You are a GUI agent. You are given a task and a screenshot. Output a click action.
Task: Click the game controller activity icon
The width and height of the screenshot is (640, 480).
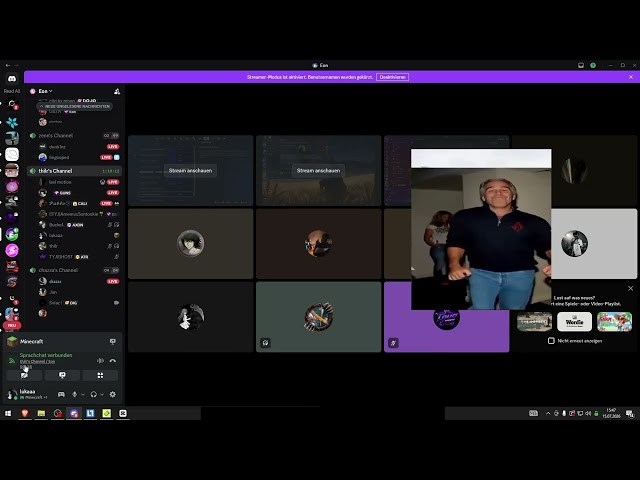(x=61, y=394)
